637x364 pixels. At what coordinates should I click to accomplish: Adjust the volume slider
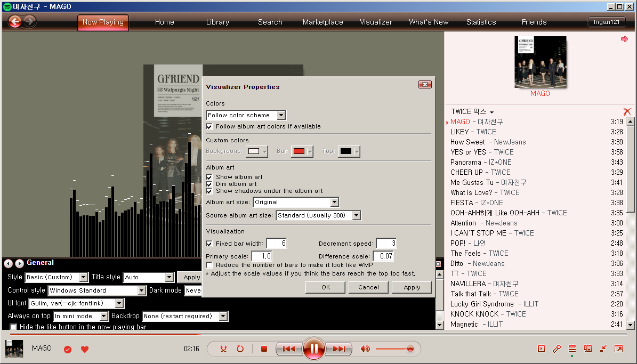394,349
